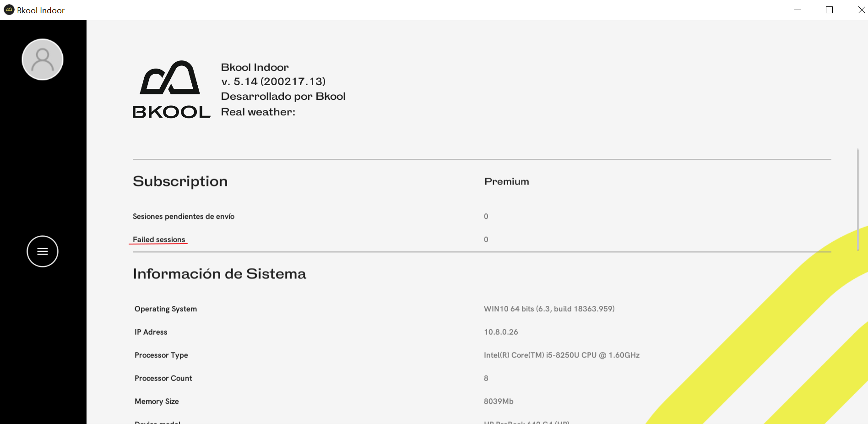868x424 pixels.
Task: Close the Bkool Indoor window
Action: coord(861,10)
